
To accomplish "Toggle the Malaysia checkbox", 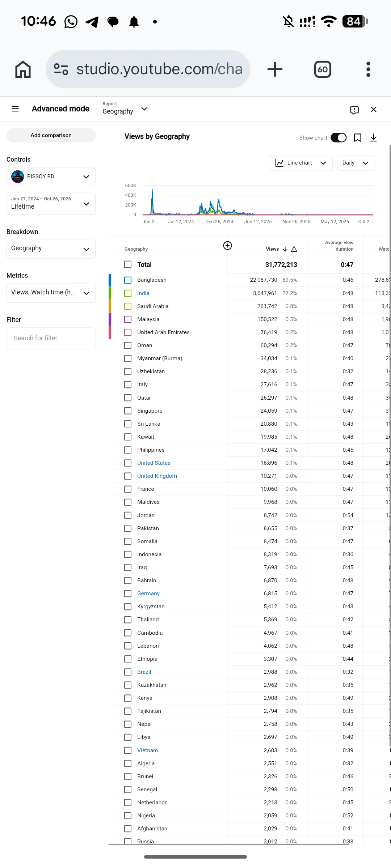I will (128, 319).
